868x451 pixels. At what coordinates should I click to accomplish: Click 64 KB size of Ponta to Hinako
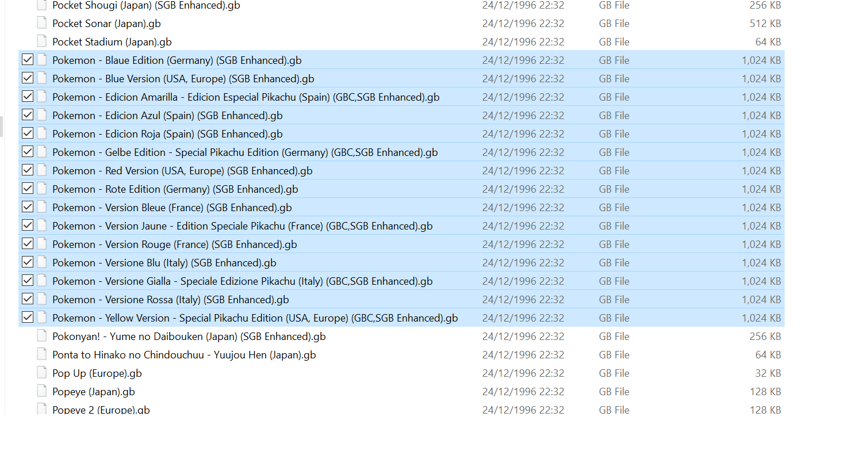point(768,355)
